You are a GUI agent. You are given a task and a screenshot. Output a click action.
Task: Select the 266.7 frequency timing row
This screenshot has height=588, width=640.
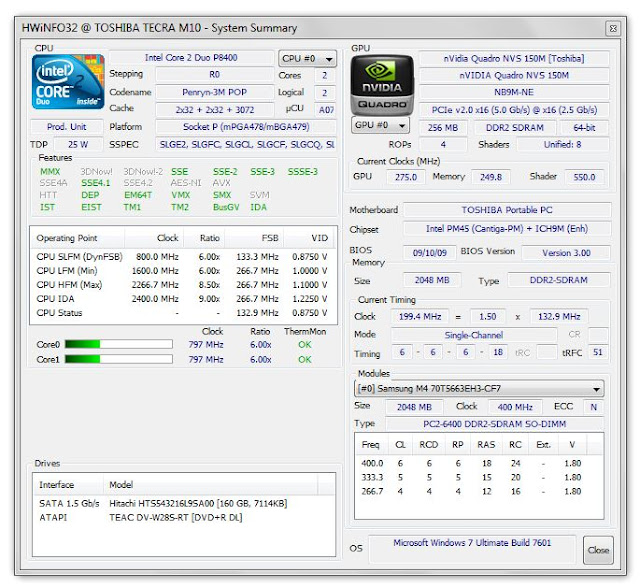(479, 492)
